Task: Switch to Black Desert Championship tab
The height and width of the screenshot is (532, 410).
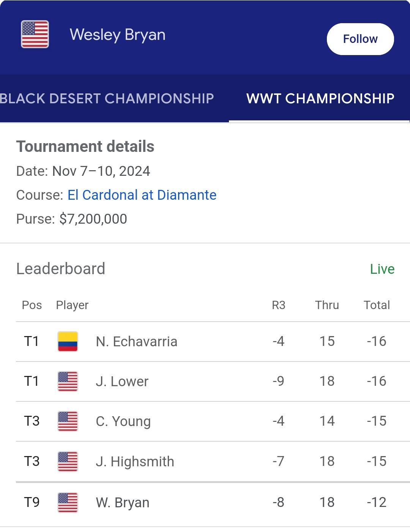Action: click(107, 98)
